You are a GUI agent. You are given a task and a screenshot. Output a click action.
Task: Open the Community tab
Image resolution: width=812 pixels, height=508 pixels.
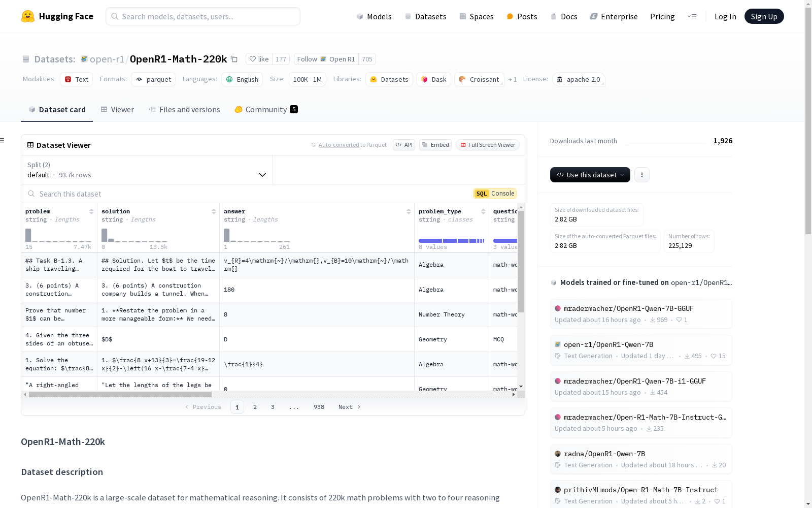266,109
